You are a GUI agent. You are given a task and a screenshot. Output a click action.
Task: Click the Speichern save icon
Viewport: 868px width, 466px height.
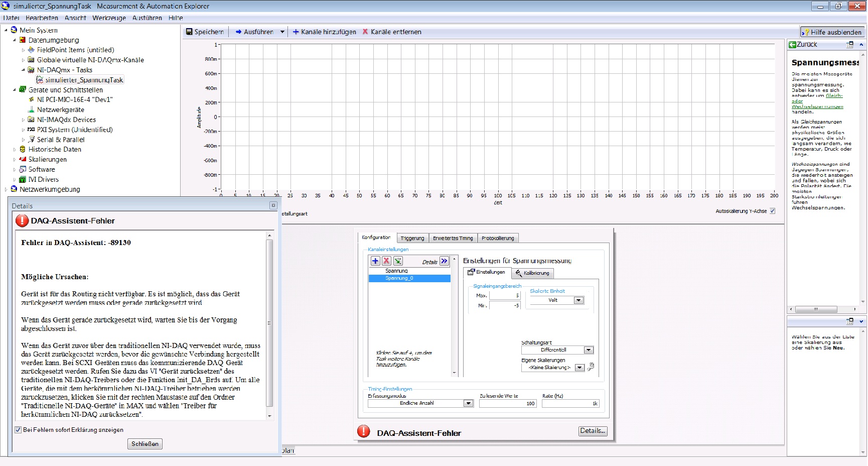[x=189, y=32]
